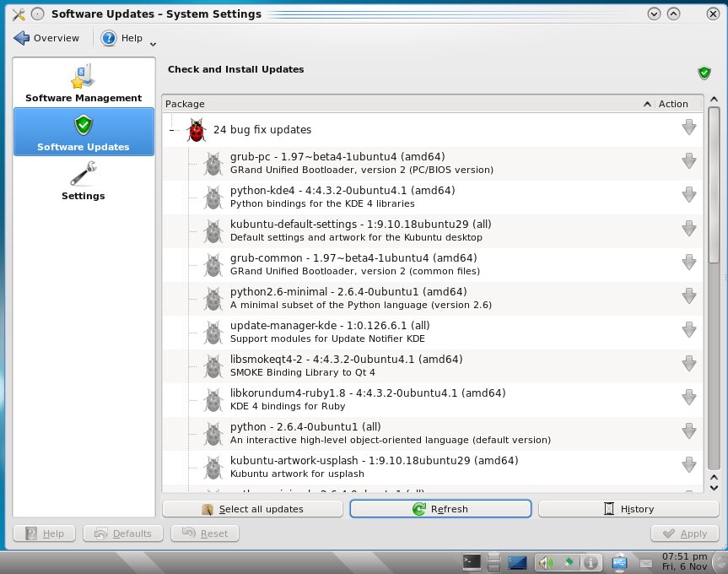The image size is (728, 574).
Task: Click the scrollbar down arrow in package list
Action: tap(714, 487)
